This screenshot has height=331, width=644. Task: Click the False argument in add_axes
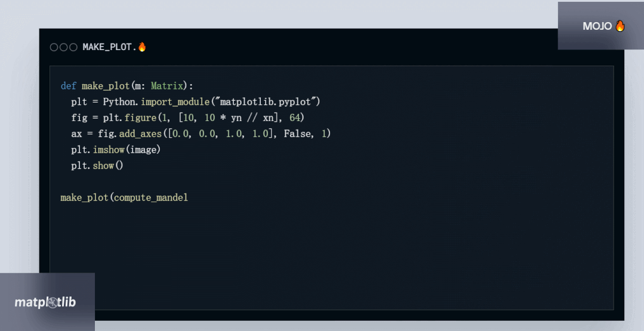coord(297,134)
